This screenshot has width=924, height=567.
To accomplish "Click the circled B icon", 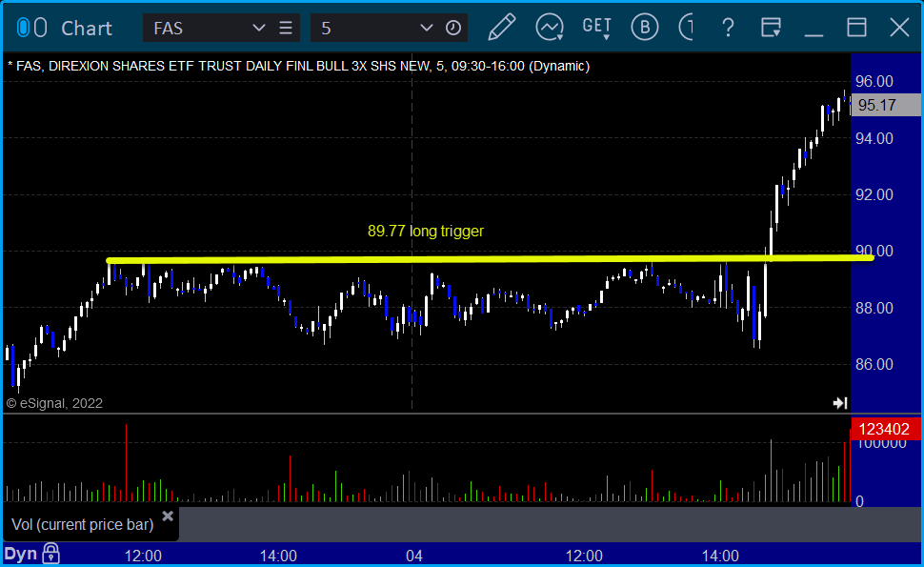I will click(645, 27).
